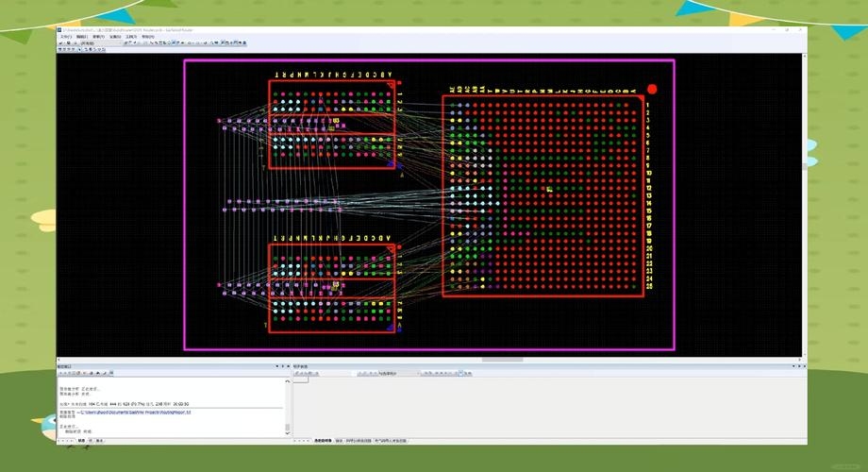This screenshot has height=472, width=868.
Task: Open the 文件(F) menu
Action: 66,37
